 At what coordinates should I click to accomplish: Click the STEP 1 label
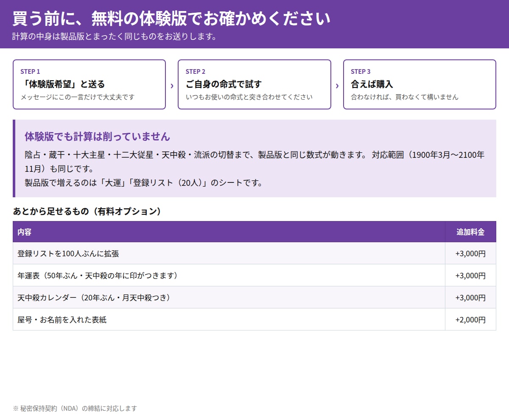pos(30,71)
